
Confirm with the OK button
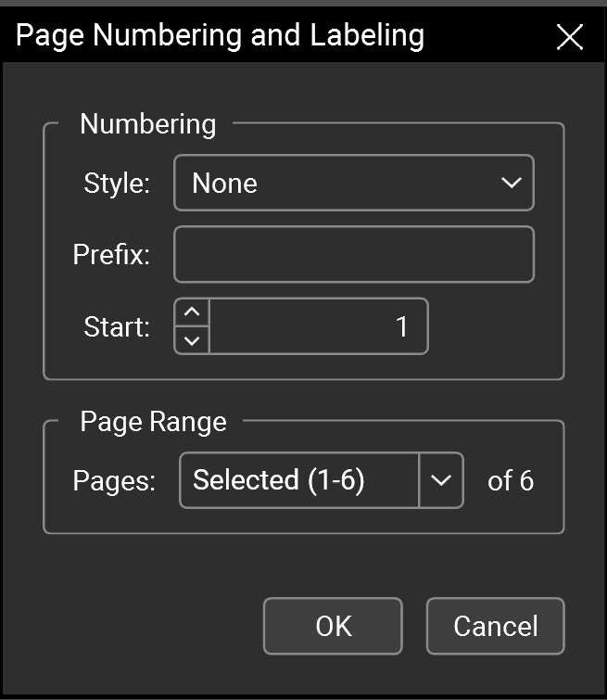coord(333,626)
